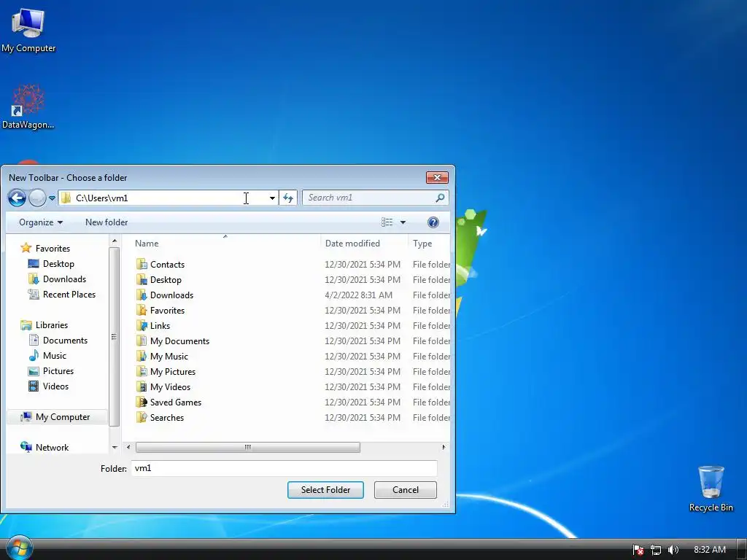
Task: Change view using the views icon
Action: (x=387, y=222)
